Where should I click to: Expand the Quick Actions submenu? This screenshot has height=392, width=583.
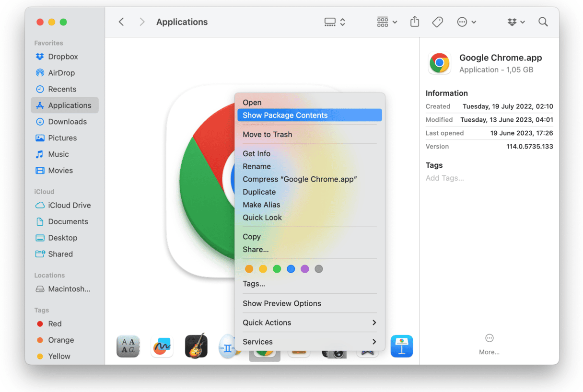309,323
